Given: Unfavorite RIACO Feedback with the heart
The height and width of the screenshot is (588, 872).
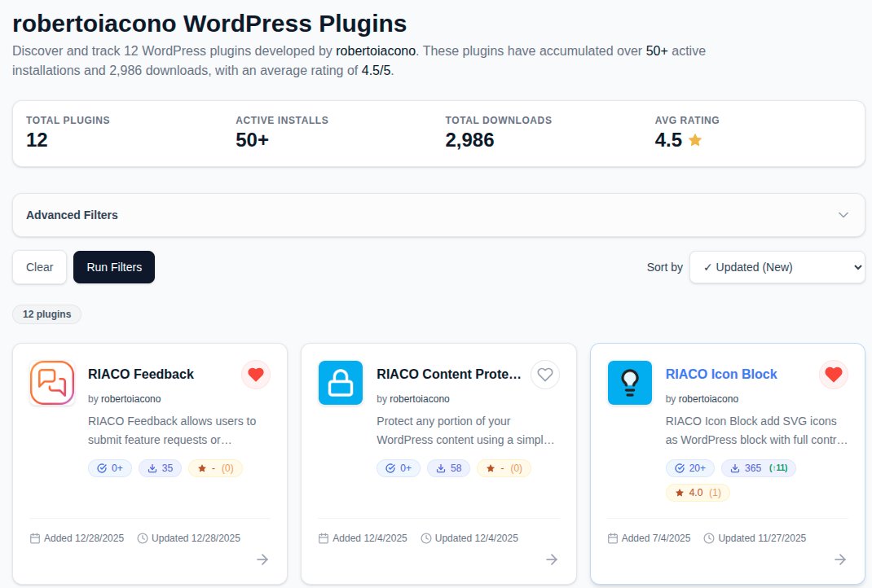Looking at the screenshot, I should click(256, 375).
